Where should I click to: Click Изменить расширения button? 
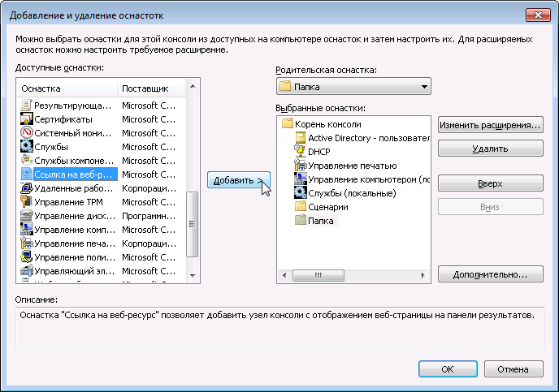490,125
